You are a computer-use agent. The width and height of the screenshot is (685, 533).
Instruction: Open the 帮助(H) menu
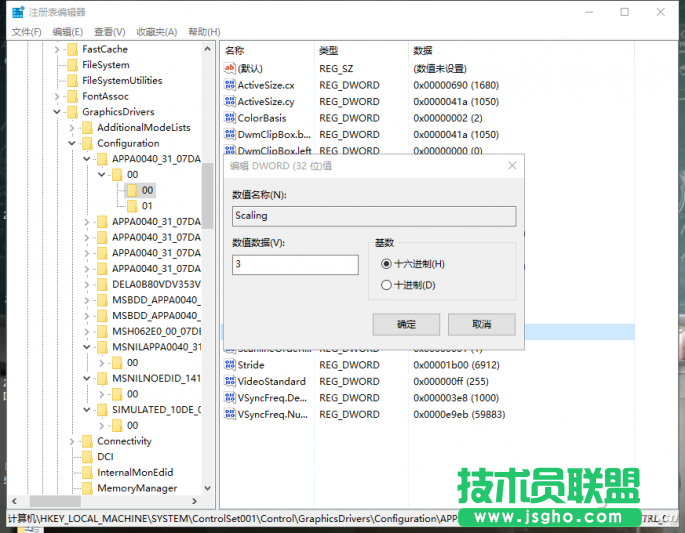tap(204, 32)
